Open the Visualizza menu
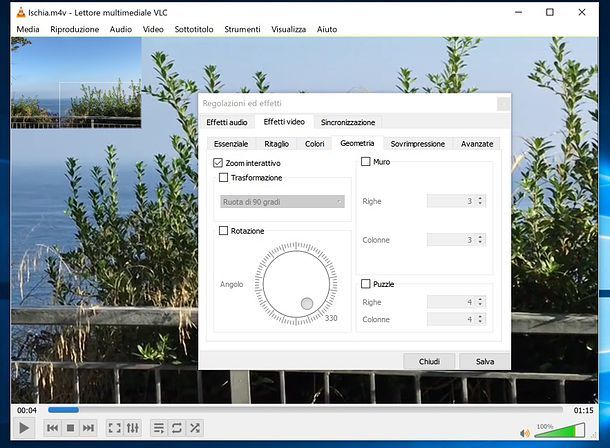Viewport: 610px width, 448px height. coord(288,29)
